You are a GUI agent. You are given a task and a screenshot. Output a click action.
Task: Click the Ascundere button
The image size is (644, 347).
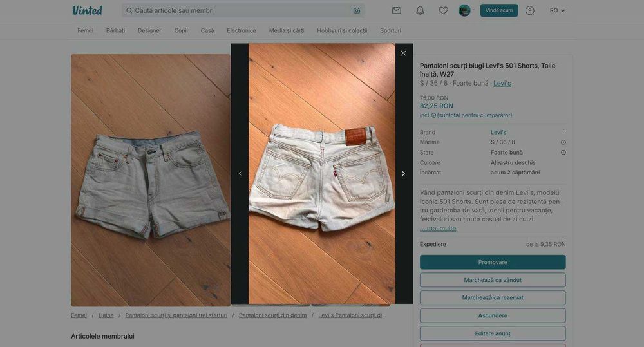coord(493,315)
